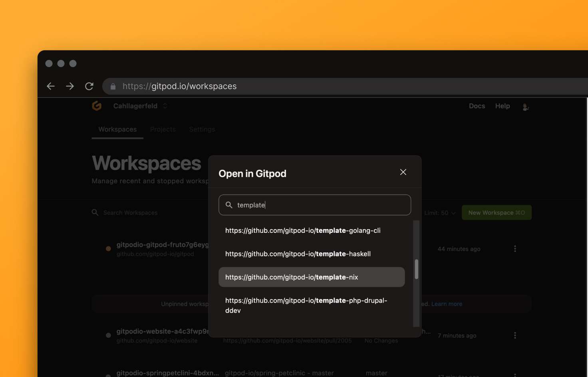Click the padlock icon in the address bar

click(113, 86)
